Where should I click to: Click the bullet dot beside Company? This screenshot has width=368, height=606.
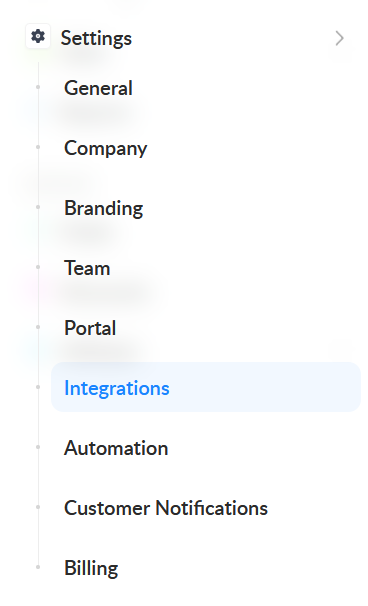coord(38,147)
